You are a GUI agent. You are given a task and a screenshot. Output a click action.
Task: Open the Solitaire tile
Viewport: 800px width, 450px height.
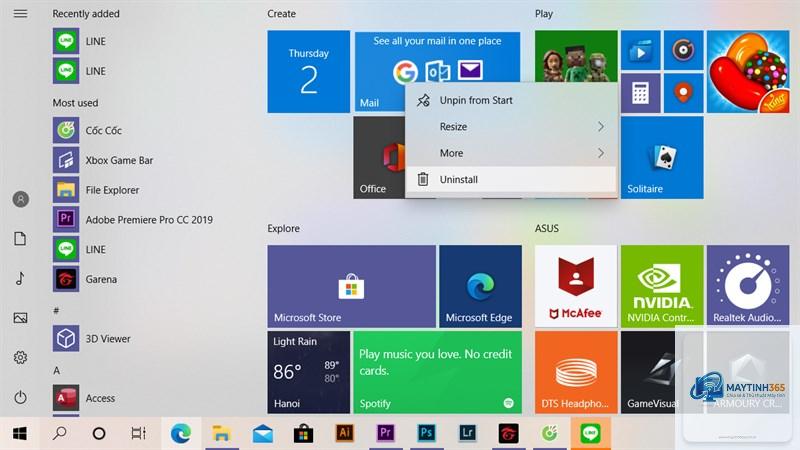(x=662, y=158)
